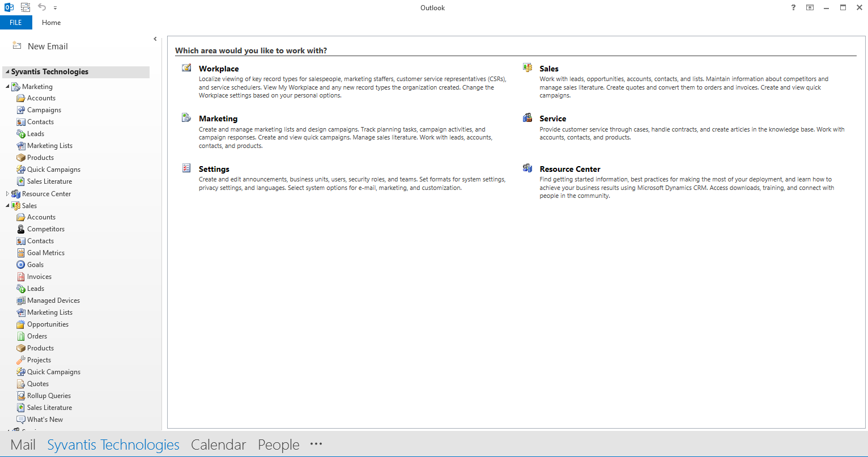Click the Goals icon in Sales tree
This screenshot has height=457, width=868.
click(21, 265)
